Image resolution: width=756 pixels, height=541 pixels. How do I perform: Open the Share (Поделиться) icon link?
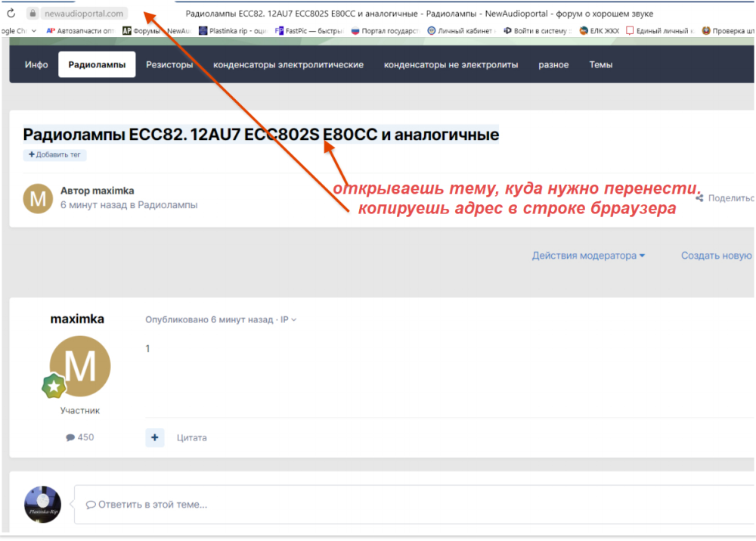pyautogui.click(x=699, y=198)
